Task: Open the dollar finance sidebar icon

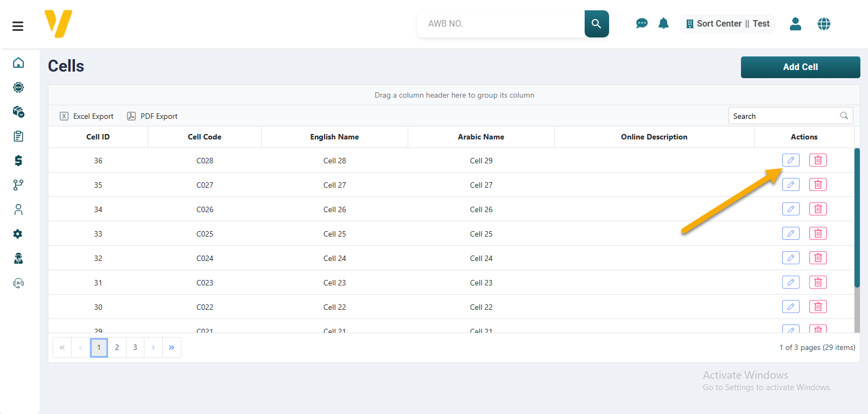Action: point(18,161)
